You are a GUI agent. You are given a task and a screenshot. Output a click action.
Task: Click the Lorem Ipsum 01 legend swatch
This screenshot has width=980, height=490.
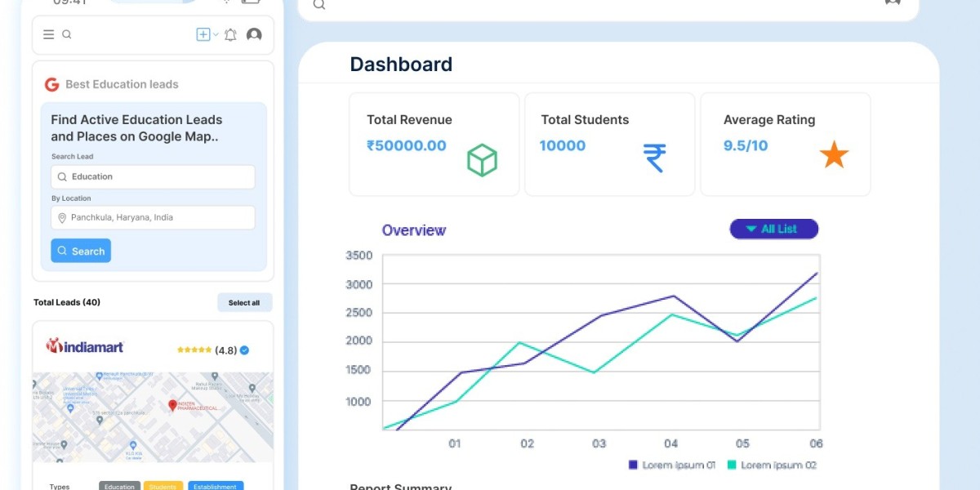tap(633, 465)
